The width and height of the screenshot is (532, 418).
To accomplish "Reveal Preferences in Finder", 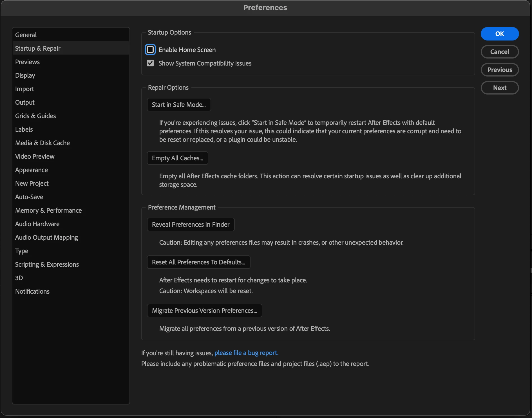I will [x=191, y=224].
